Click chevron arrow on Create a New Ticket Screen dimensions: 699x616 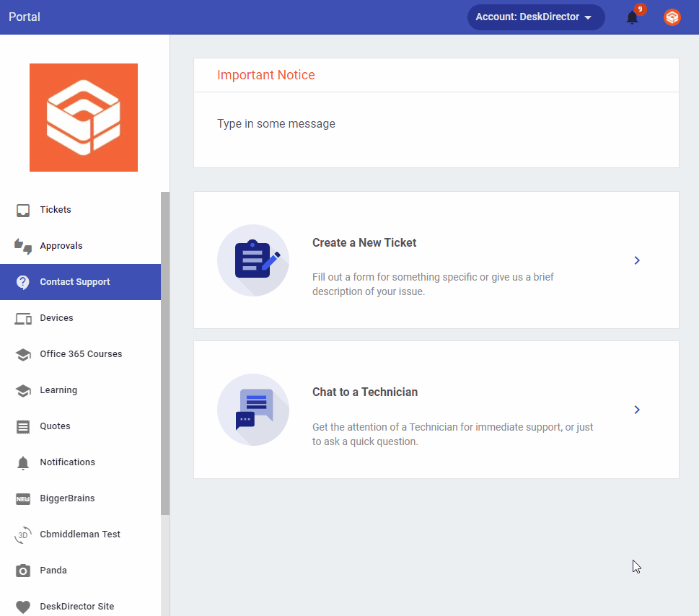click(637, 260)
